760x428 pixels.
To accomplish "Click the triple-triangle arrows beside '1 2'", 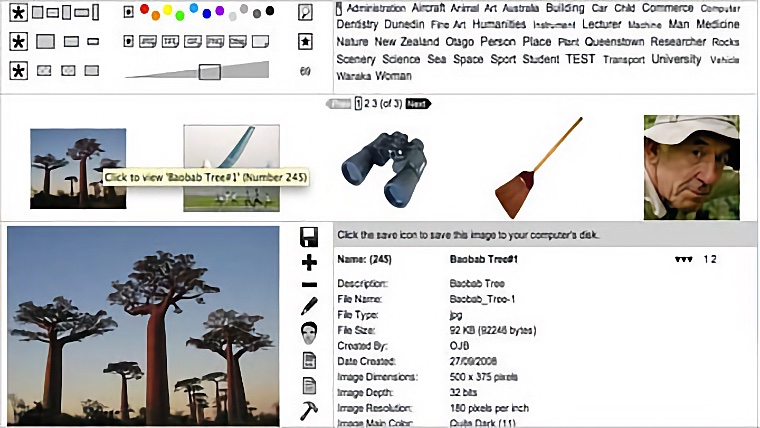I will [684, 260].
